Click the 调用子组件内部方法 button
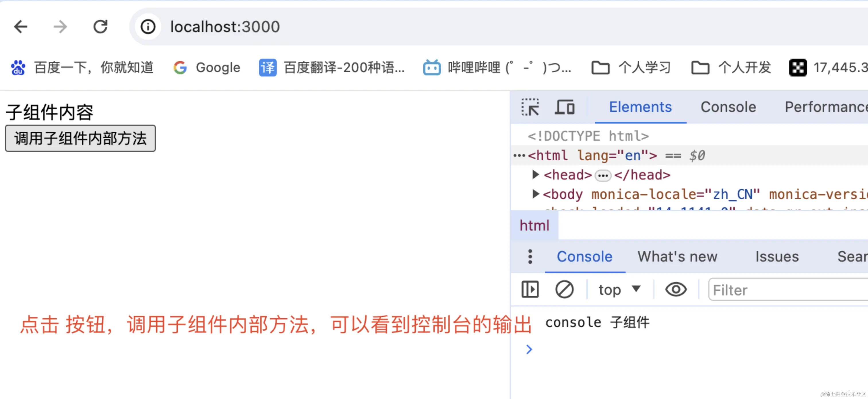Viewport: 868px width, 399px height. tap(80, 138)
